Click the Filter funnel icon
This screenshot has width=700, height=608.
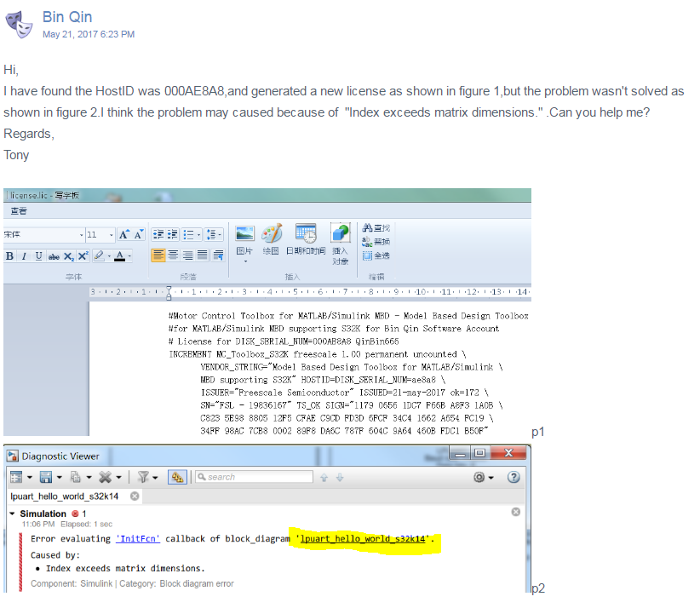(x=143, y=477)
